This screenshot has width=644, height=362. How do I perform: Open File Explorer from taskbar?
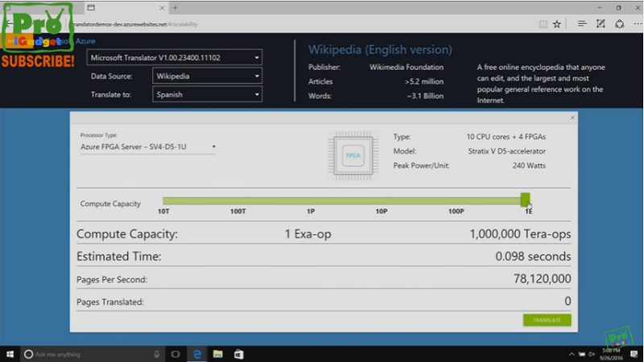coord(218,354)
